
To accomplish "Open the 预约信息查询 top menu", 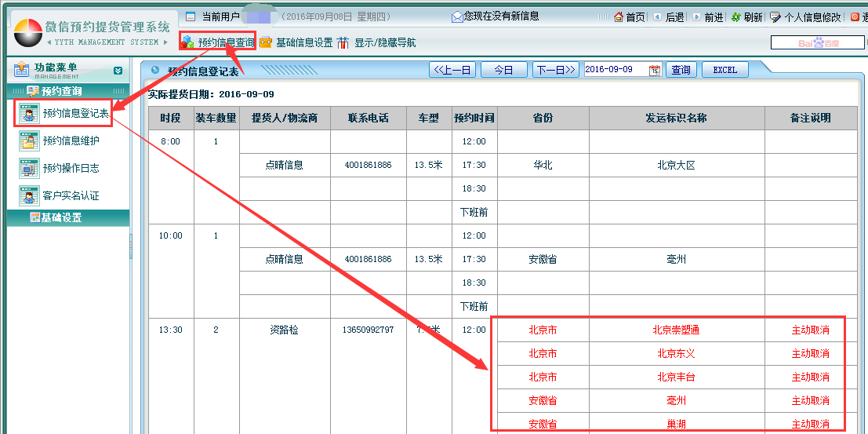I will point(219,42).
